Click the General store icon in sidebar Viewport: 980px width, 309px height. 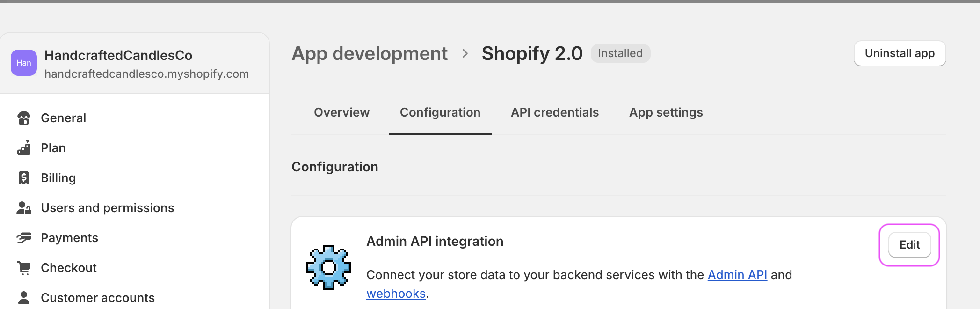(x=24, y=118)
